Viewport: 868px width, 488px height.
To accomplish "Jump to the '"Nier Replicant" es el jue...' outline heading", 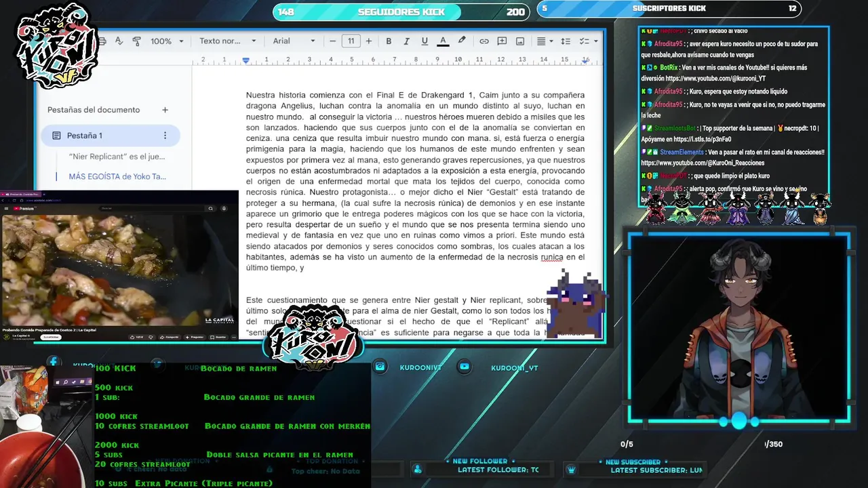I will [x=117, y=157].
